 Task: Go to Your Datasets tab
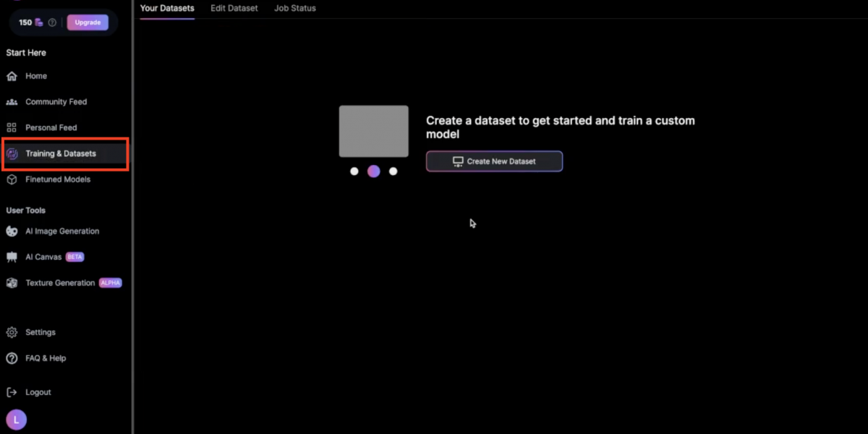tap(167, 8)
